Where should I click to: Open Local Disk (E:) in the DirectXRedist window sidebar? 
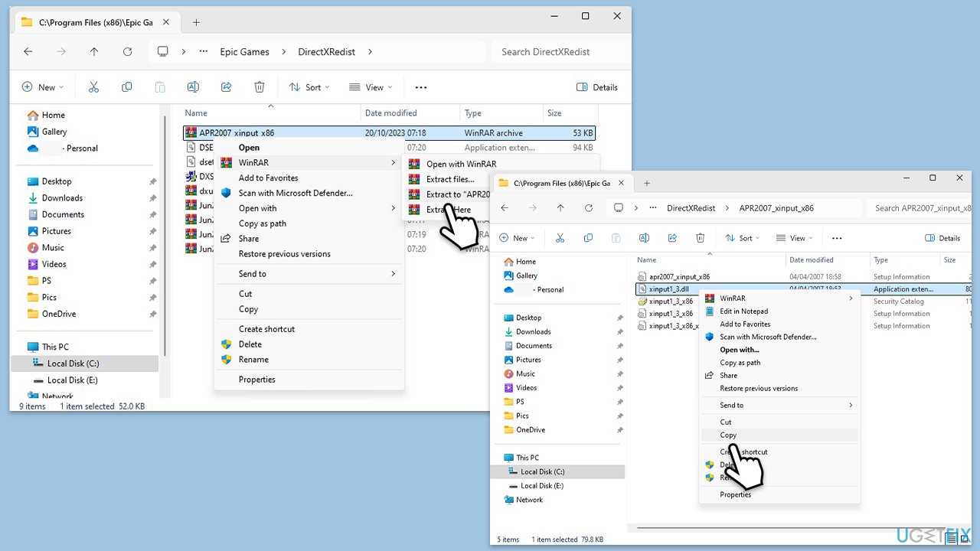(72, 380)
